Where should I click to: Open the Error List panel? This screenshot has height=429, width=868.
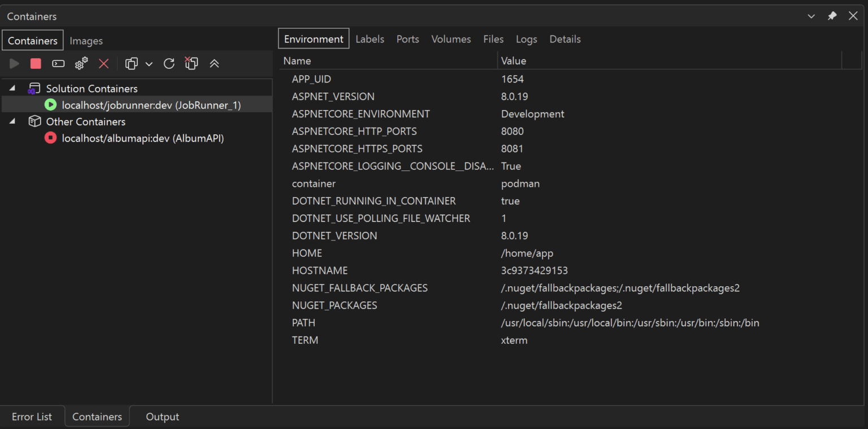point(32,416)
